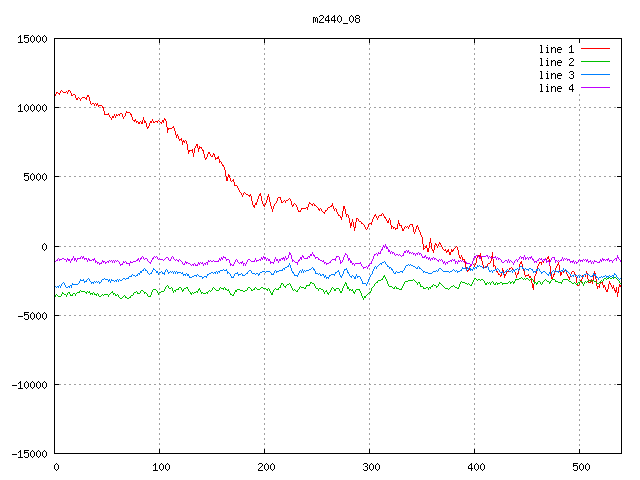The width and height of the screenshot is (640, 480).
Task: Click the line 4 legend color sample
Action: (596, 88)
